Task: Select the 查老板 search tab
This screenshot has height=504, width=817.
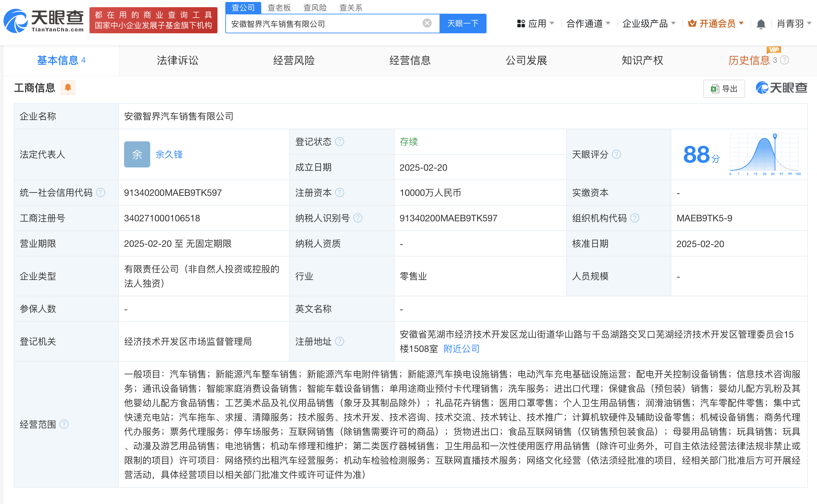Action: (x=279, y=7)
